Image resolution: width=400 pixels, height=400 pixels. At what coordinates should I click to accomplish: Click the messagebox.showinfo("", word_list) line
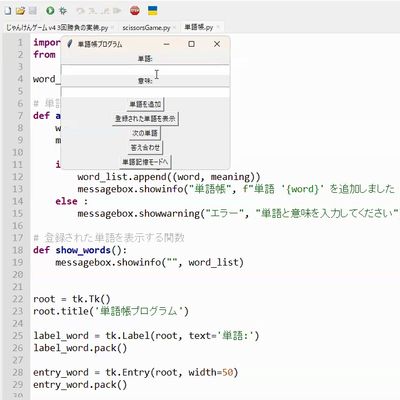pyautogui.click(x=149, y=263)
